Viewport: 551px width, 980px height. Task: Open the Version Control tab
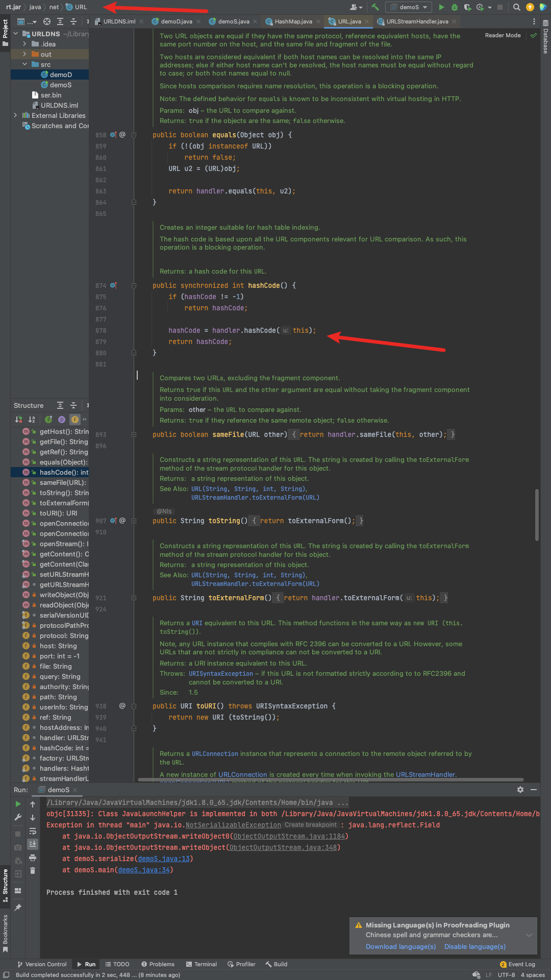click(x=42, y=964)
